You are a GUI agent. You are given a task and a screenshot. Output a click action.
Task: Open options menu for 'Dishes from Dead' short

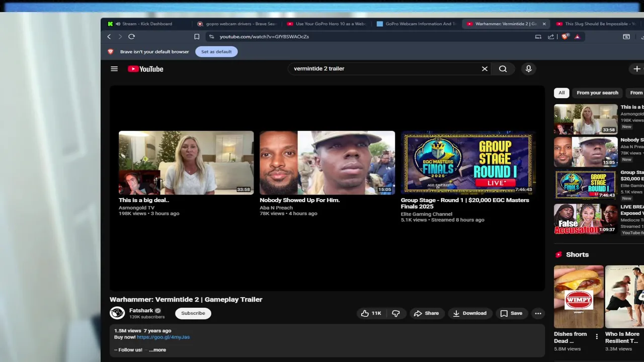pos(597,336)
